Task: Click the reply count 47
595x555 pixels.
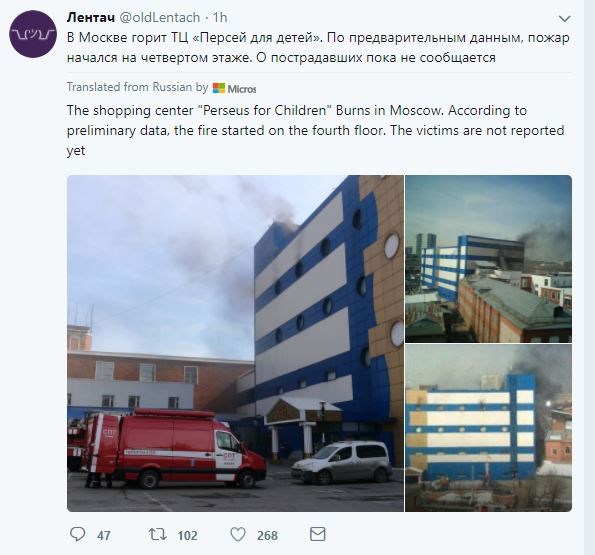Action: pyautogui.click(x=104, y=536)
